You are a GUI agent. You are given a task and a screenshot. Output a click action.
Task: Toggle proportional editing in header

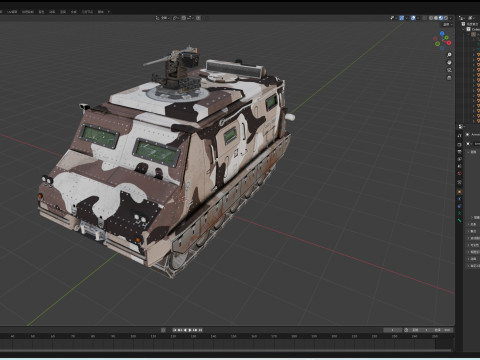(198, 18)
